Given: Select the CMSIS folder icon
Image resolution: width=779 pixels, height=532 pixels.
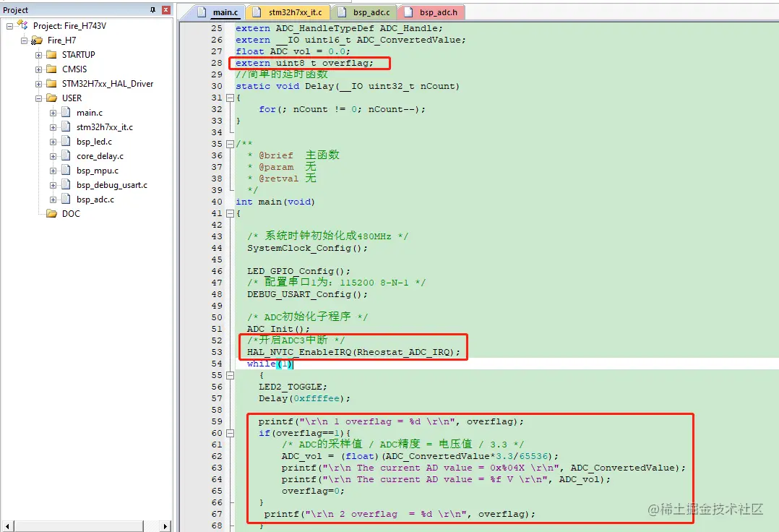Looking at the screenshot, I should [52, 69].
